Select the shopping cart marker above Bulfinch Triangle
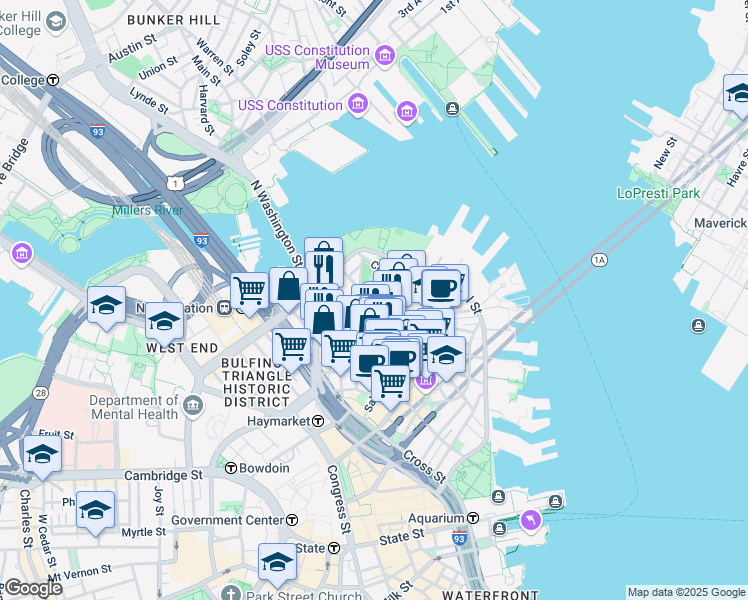This screenshot has height=600, width=748. point(291,347)
